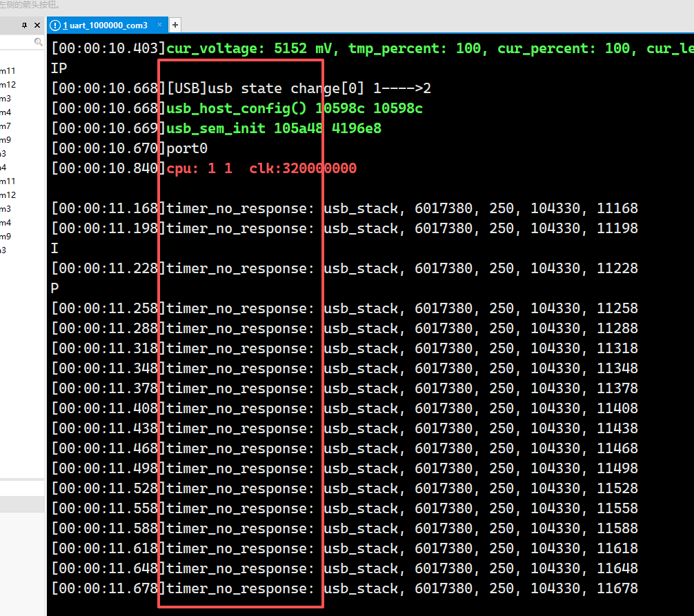Screen dimensions: 694x616
Task: Switch to the uart_1000000_com3 session tab
Action: pos(108,26)
